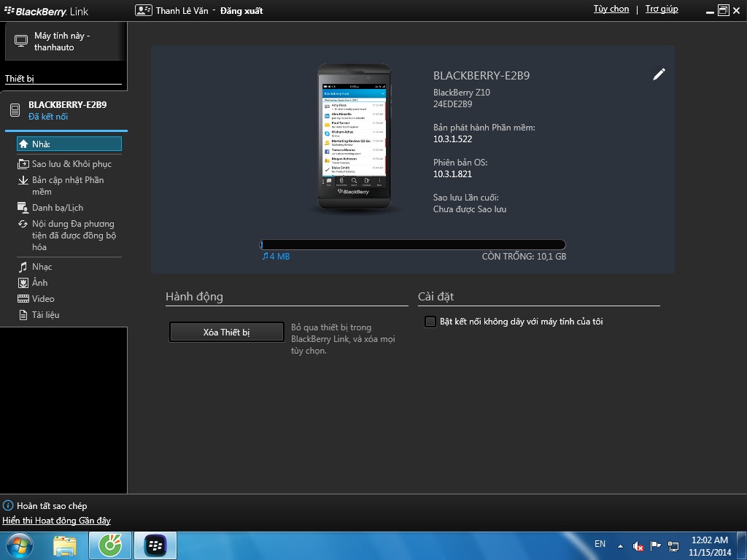Click the network tray icon
The image size is (747, 560).
click(673, 545)
